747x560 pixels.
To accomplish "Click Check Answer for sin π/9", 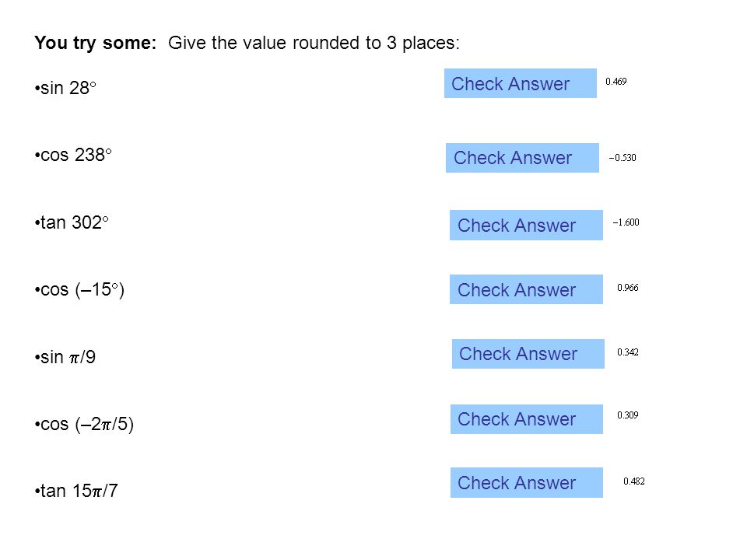I will [x=528, y=354].
